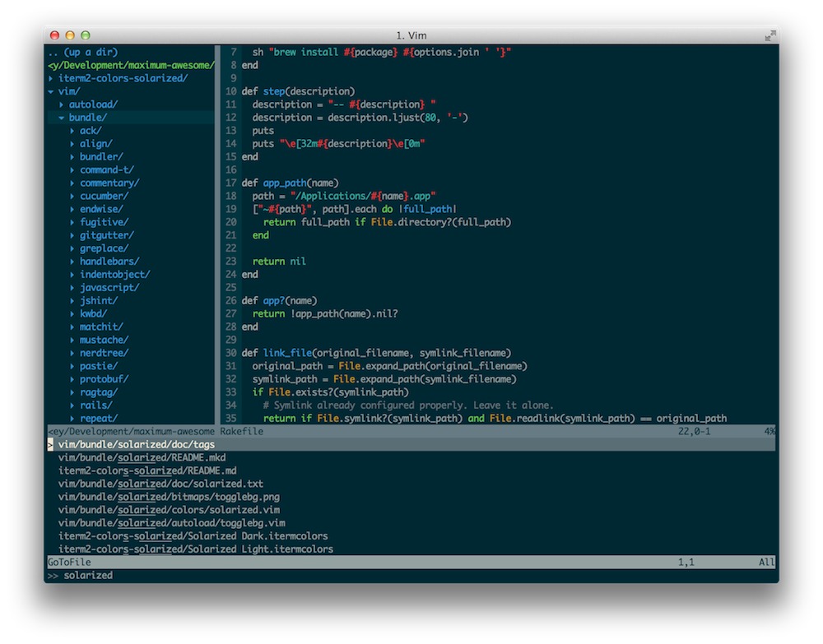
Task: Collapse the bundle/ folder arrow
Action: (62, 118)
